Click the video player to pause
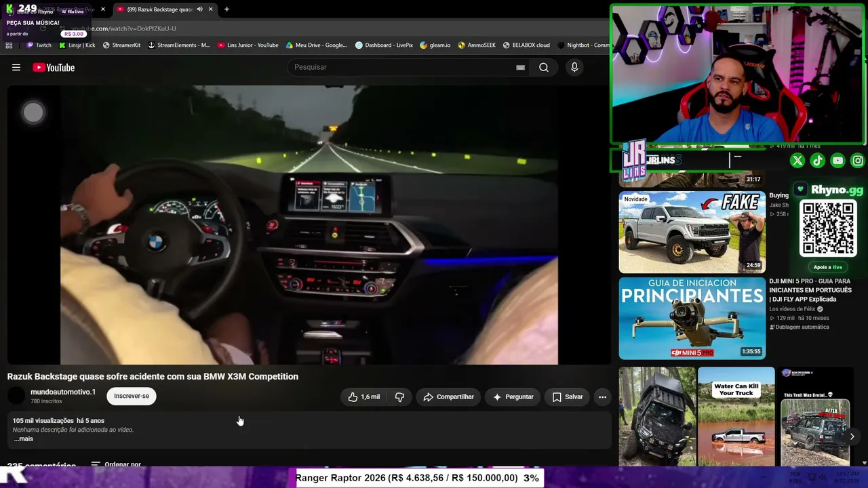 click(309, 225)
